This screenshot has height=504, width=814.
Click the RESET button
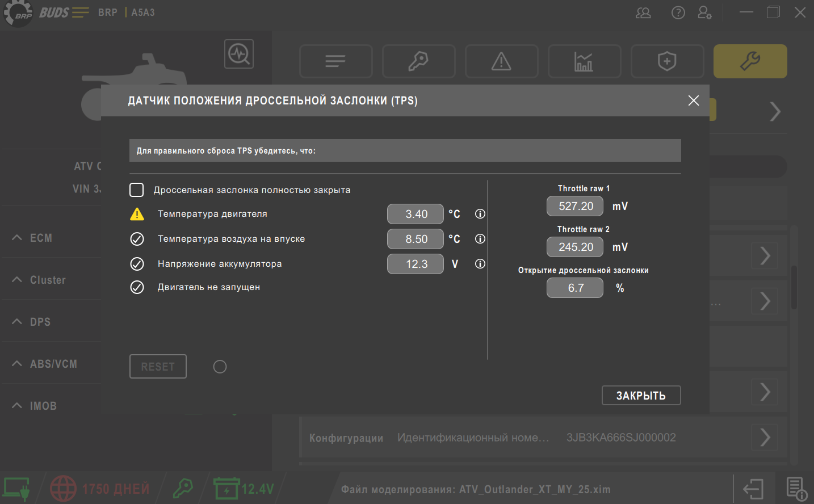[x=158, y=367]
